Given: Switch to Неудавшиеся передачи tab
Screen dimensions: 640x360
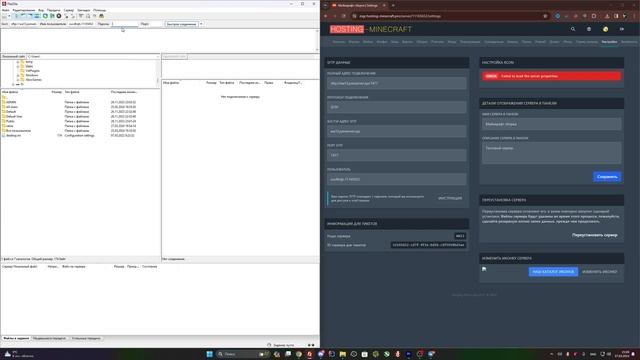Looking at the screenshot, I should [x=49, y=338].
